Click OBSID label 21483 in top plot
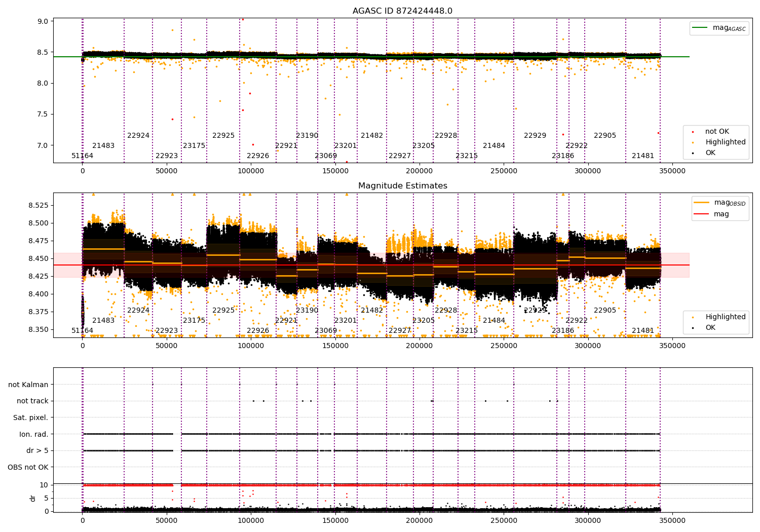 tap(103, 146)
